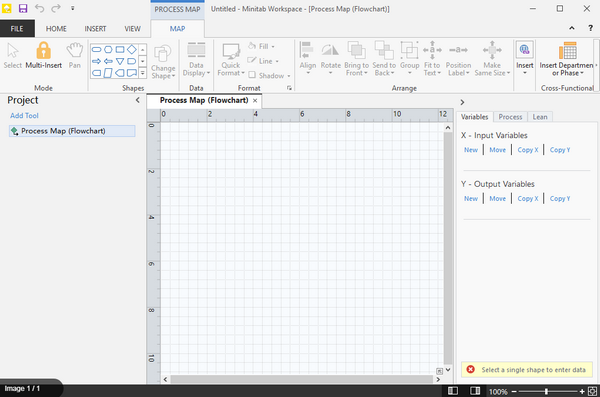Open the Align dropdown
The width and height of the screenshot is (600, 397).
pyautogui.click(x=308, y=58)
